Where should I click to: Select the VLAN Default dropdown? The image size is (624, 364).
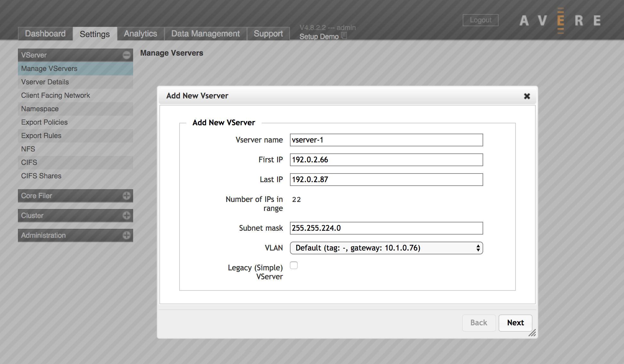pyautogui.click(x=386, y=247)
